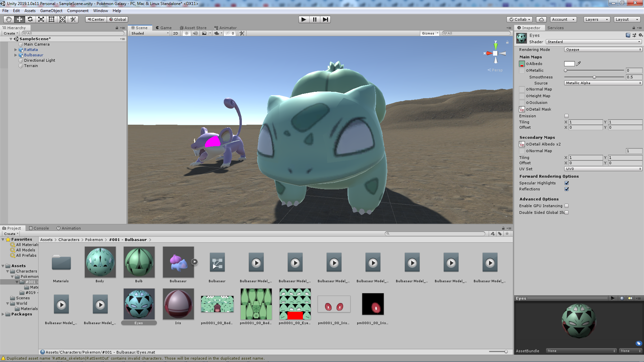Image resolution: width=644 pixels, height=362 pixels.
Task: Select the Scale tool
Action: [41, 19]
